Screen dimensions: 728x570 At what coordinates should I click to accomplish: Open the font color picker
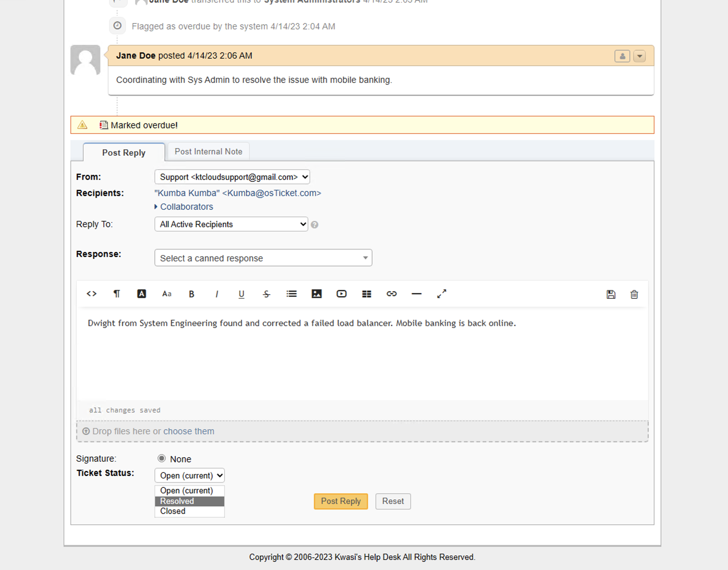pyautogui.click(x=142, y=294)
